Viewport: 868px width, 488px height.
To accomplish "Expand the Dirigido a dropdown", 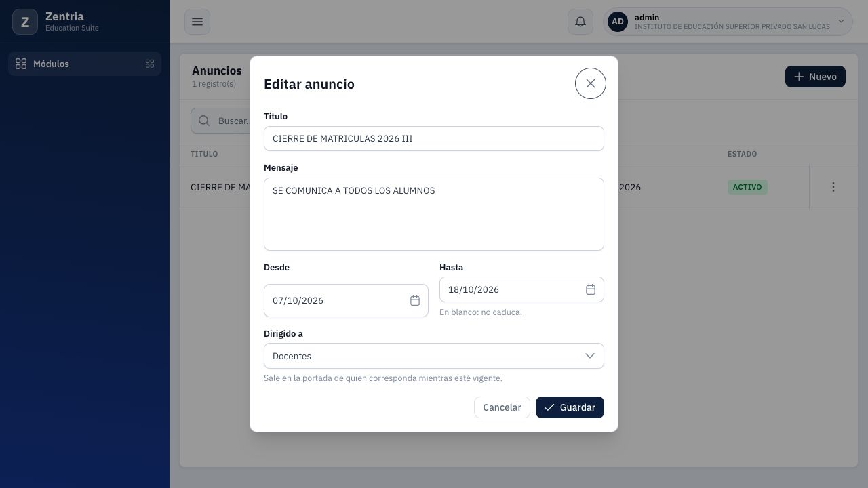I will [434, 356].
